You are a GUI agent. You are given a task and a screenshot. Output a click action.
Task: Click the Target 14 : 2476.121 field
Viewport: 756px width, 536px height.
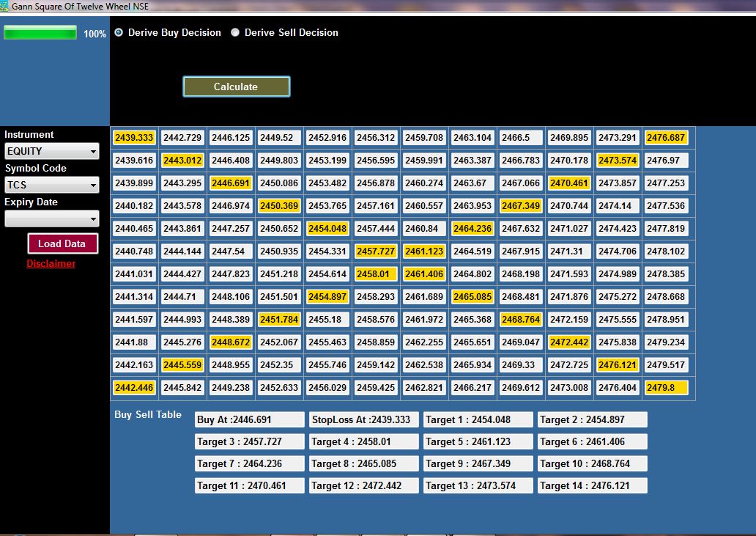click(x=593, y=485)
